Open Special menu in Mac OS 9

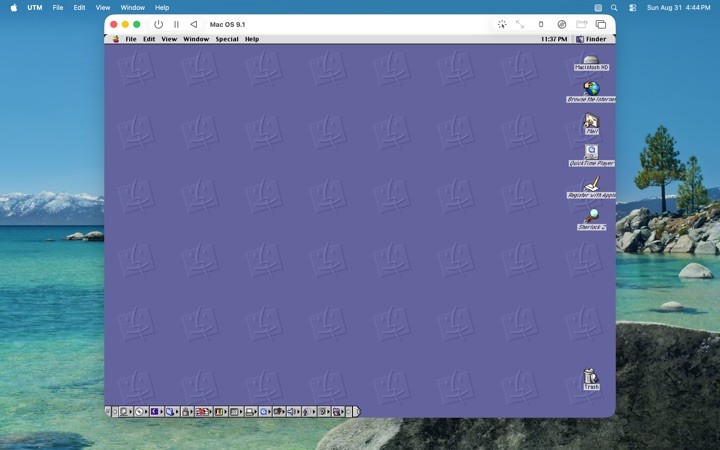point(227,39)
